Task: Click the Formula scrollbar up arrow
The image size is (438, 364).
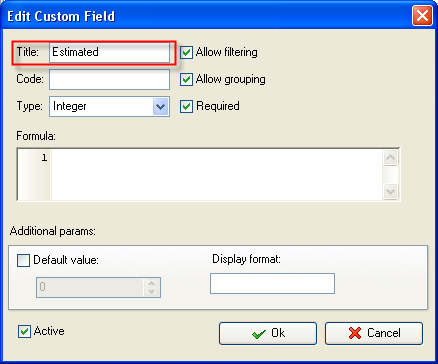Action: pyautogui.click(x=390, y=158)
